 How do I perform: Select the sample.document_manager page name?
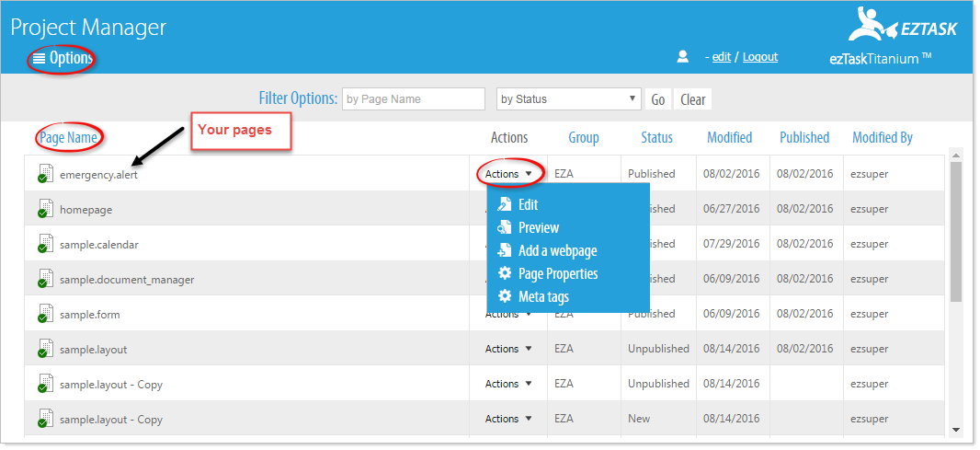127,280
